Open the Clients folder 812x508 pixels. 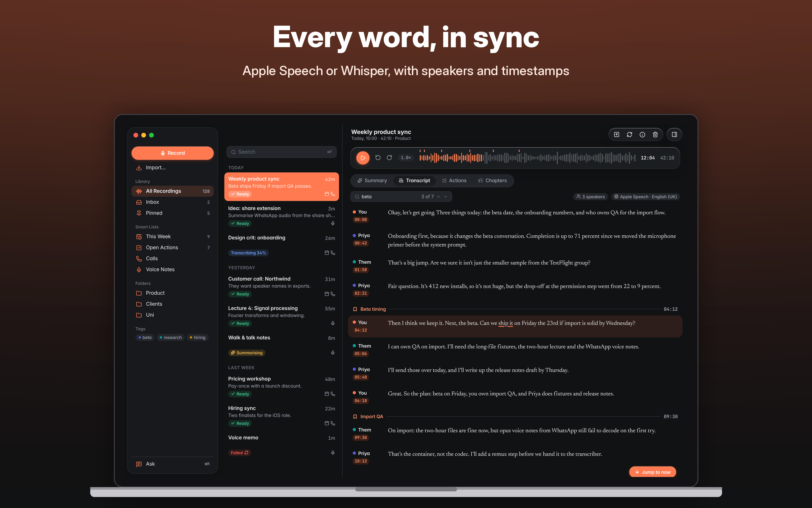coord(173,304)
